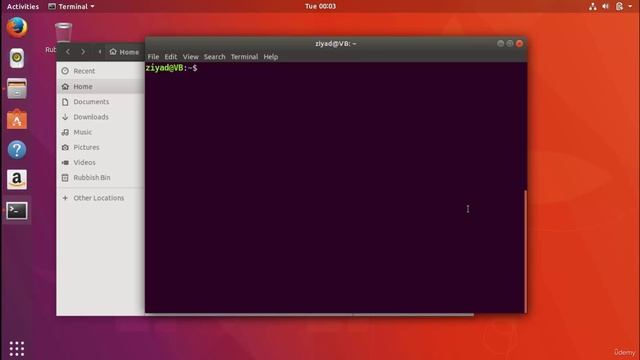The width and height of the screenshot is (640, 360).
Task: Open the Terminal menu in menubar
Action: coord(244,57)
